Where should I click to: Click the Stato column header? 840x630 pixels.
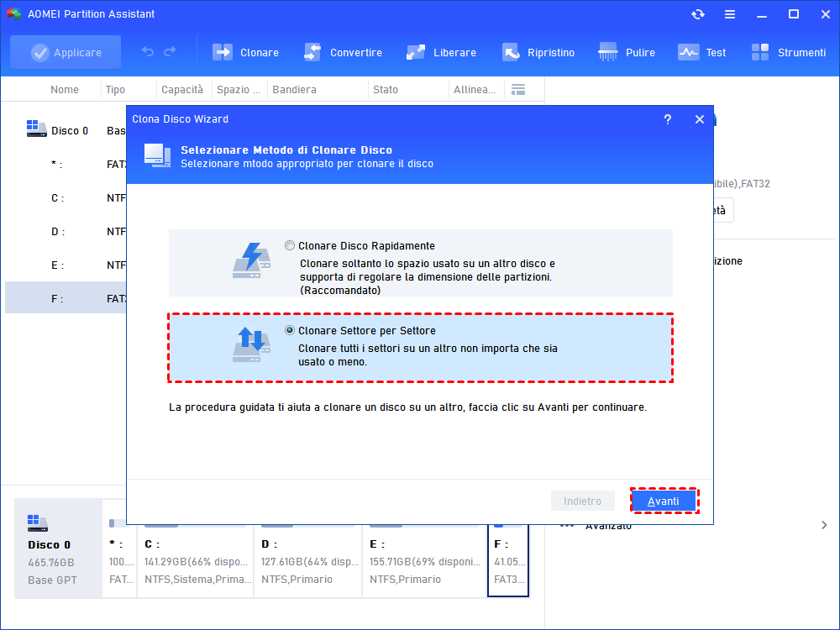point(386,90)
